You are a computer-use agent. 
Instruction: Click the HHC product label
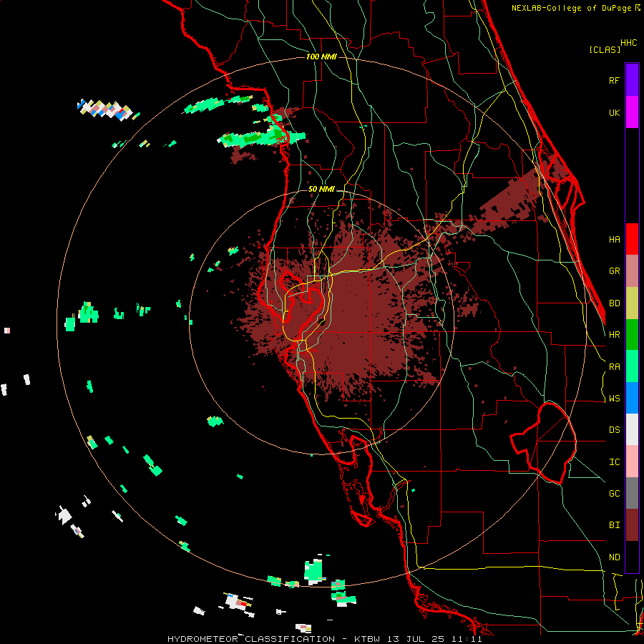coord(629,43)
